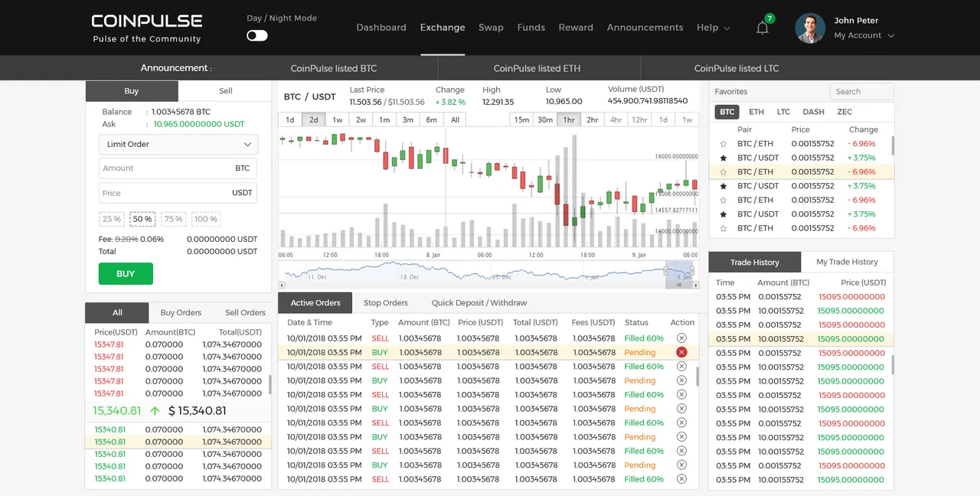Image resolution: width=980 pixels, height=496 pixels.
Task: Click the Active Orders table scrollbar
Action: point(697,376)
